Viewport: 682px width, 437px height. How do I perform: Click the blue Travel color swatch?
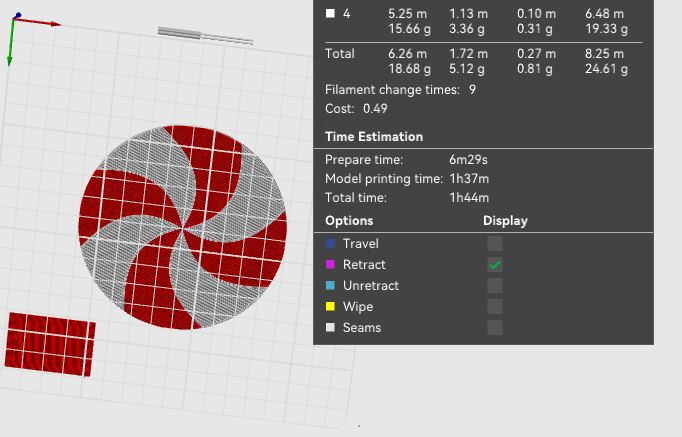[x=330, y=244]
